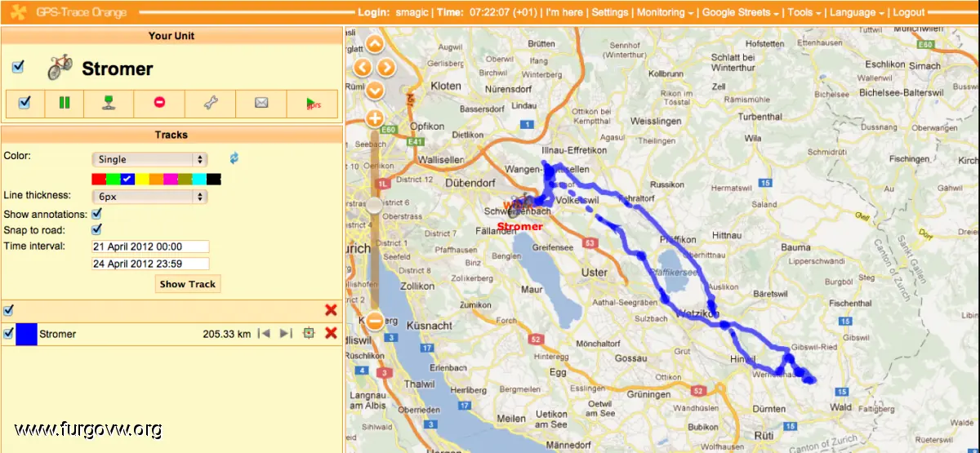
Task: Click the Your Unit panel header
Action: click(171, 36)
